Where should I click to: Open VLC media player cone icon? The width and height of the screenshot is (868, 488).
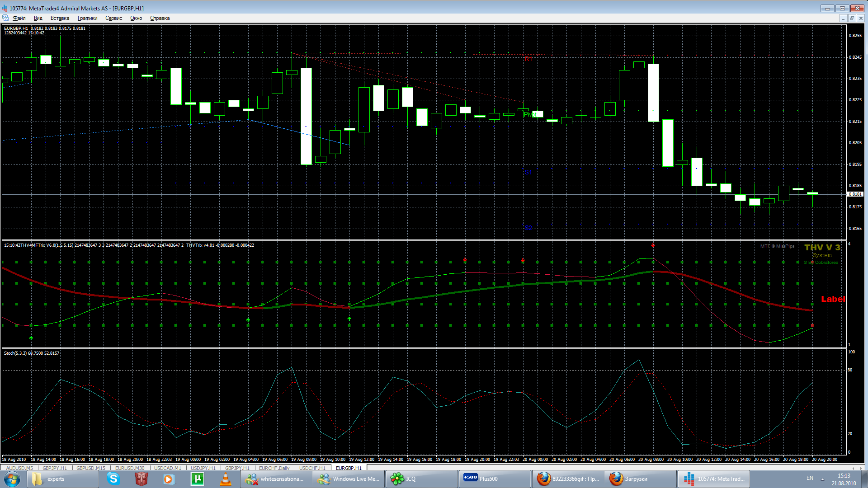(x=225, y=479)
